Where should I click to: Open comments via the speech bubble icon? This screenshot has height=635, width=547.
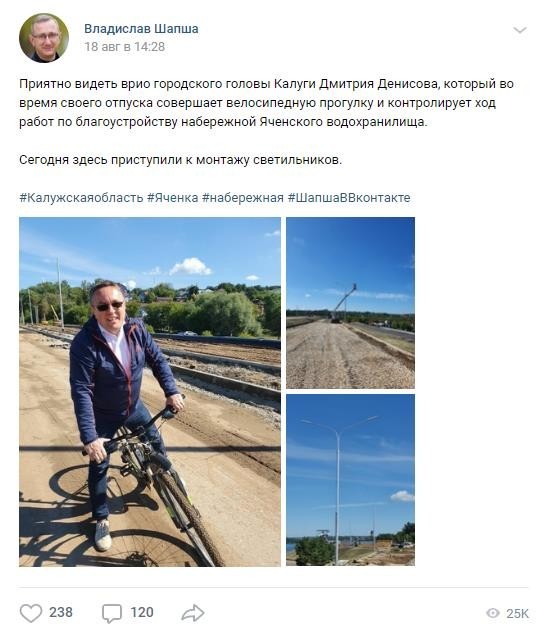coord(112,613)
